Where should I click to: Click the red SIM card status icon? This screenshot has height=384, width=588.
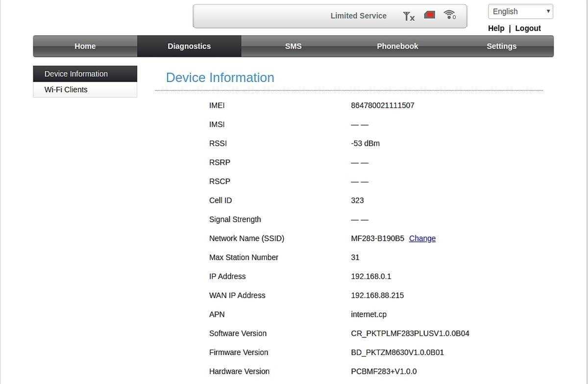[x=429, y=15]
